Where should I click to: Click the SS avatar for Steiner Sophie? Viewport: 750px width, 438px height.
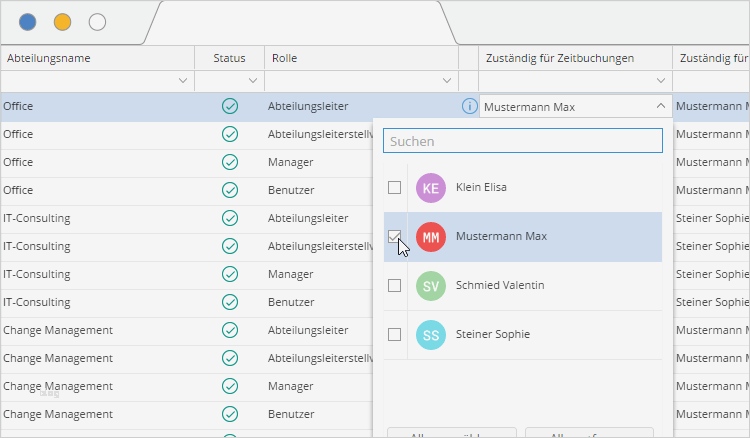(431, 335)
